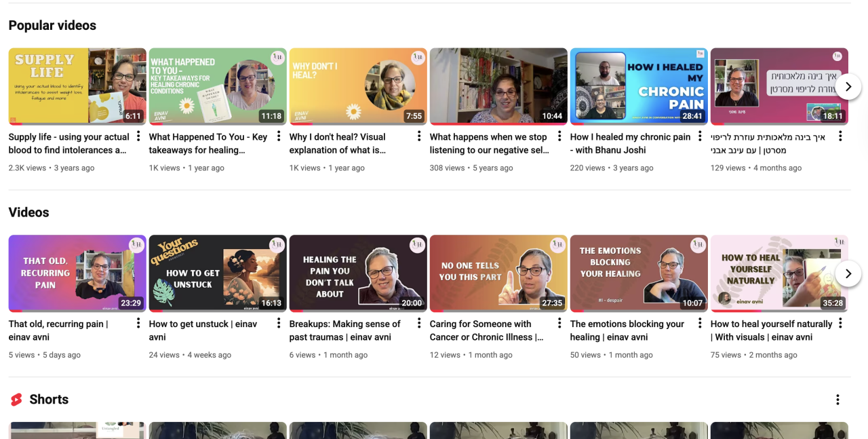Open more actions for chronic pain video
Image resolution: width=868 pixels, height=439 pixels.
(700, 136)
